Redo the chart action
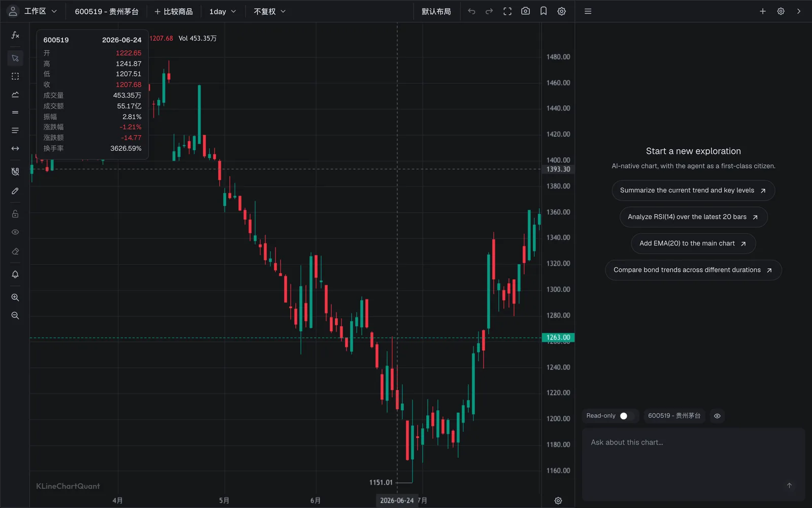Image resolution: width=812 pixels, height=508 pixels. tap(489, 11)
